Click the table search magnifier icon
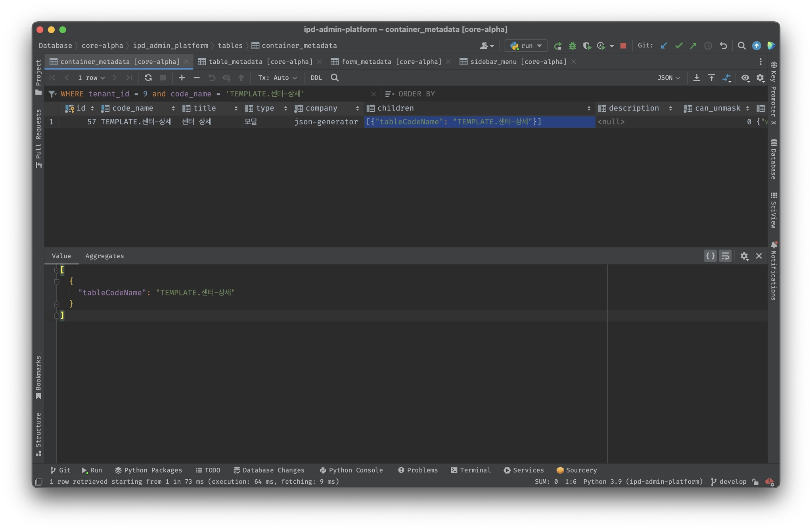The width and height of the screenshot is (812, 530). point(335,78)
